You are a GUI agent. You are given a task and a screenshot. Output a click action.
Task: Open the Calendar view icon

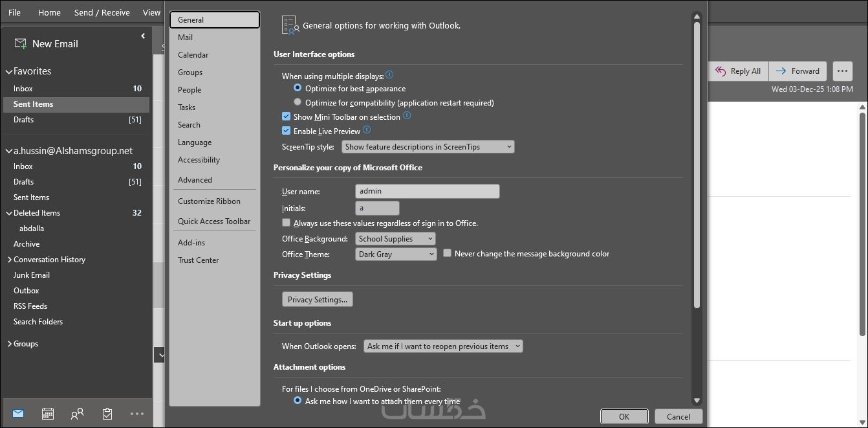click(47, 414)
